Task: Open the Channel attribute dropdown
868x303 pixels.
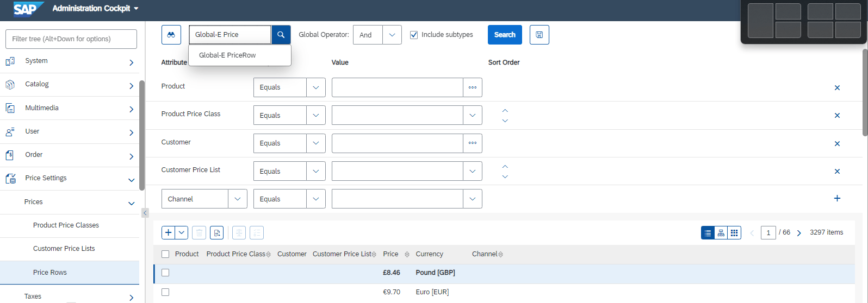Action: pyautogui.click(x=204, y=199)
